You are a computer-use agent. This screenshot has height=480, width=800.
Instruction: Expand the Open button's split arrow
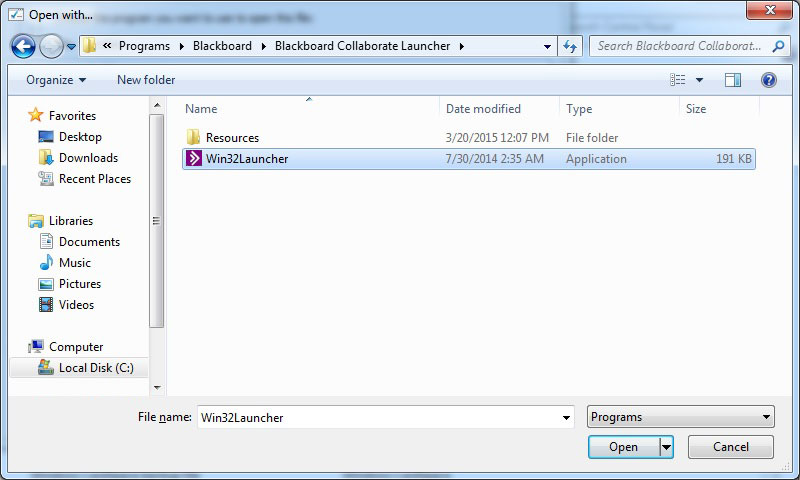click(x=666, y=447)
